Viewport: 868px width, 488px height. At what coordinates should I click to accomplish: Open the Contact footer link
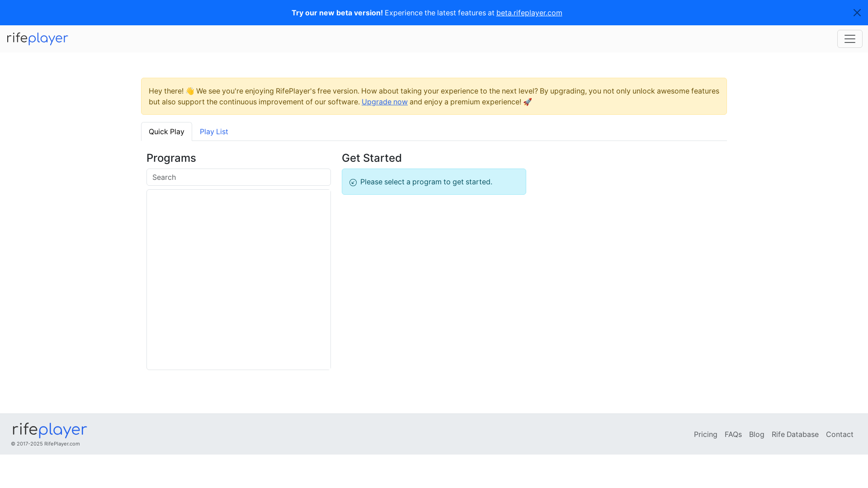tap(840, 434)
